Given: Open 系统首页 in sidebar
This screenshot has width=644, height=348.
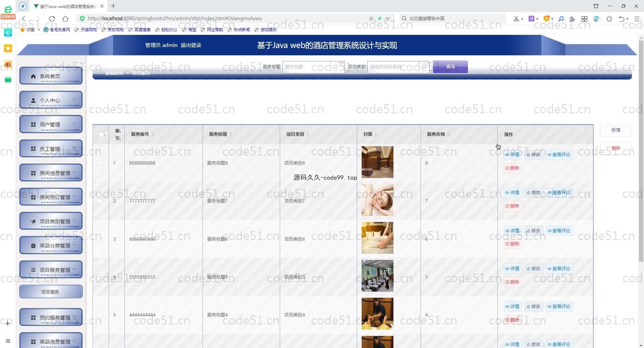Looking at the screenshot, I should coord(51,76).
